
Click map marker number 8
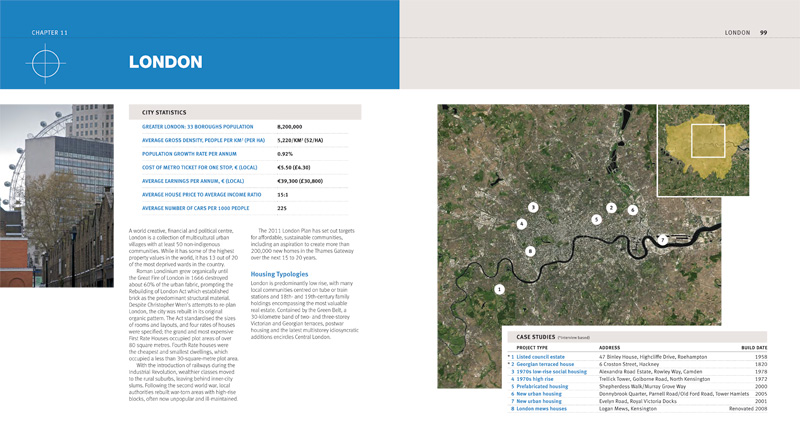(530, 251)
